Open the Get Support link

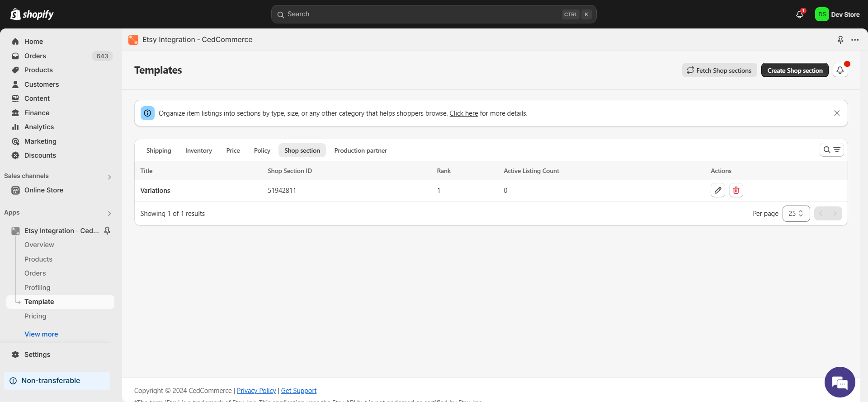coord(299,391)
